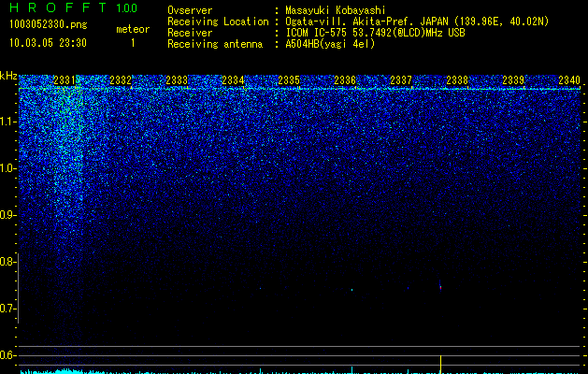Viewport: 588px width, 374px height.
Task: Click the timestamp 10.03.05 23:30
Action: point(48,43)
